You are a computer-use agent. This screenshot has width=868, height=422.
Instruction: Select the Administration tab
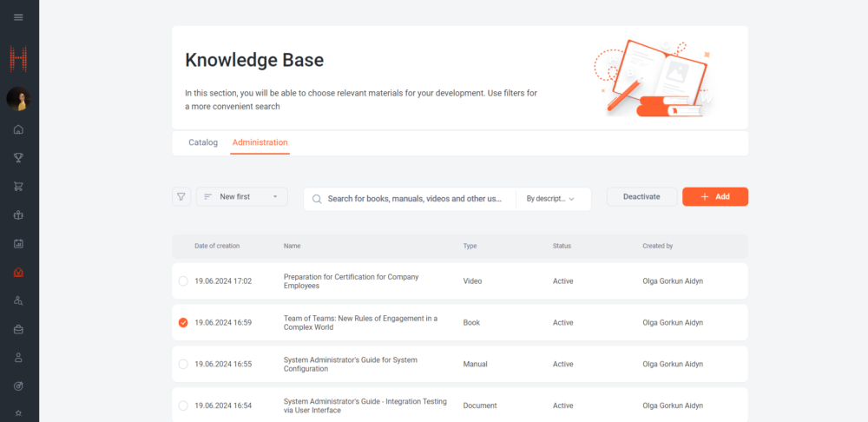coord(260,142)
